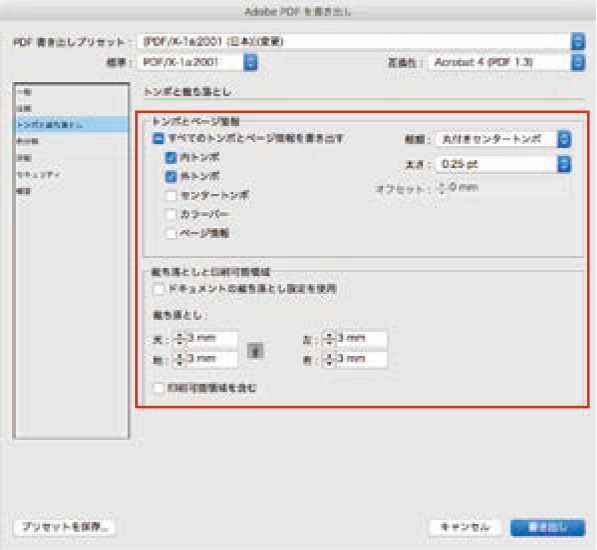
Task: Click the プリセットを保存 button
Action: click(x=64, y=527)
